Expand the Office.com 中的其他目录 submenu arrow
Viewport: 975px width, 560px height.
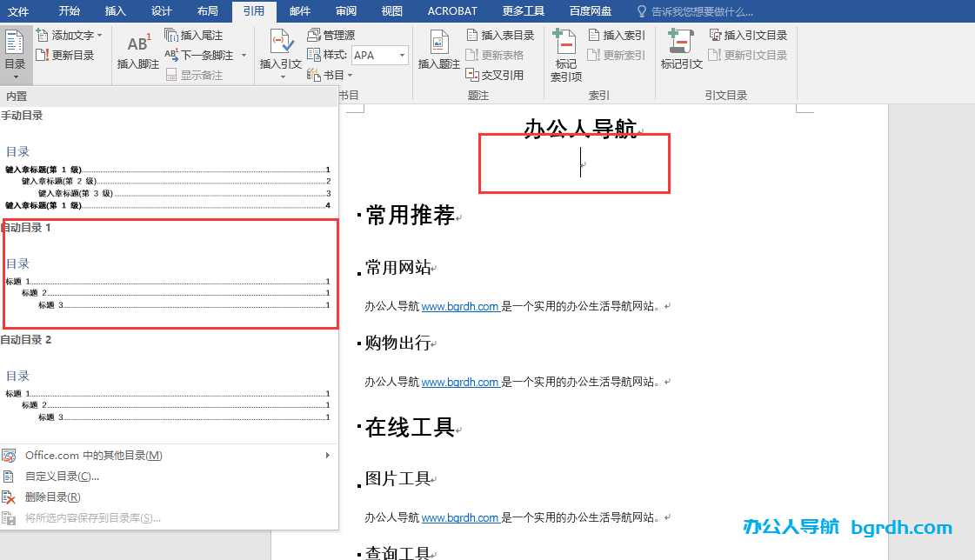point(327,456)
